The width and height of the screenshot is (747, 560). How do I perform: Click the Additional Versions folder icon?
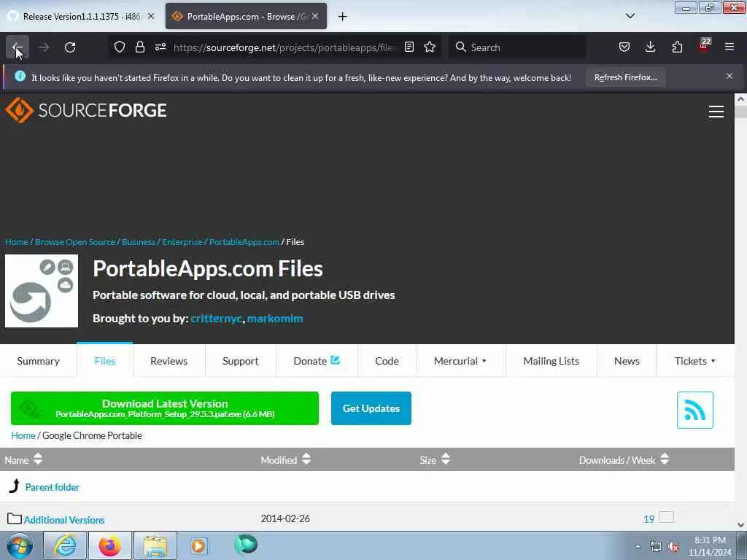point(15,518)
